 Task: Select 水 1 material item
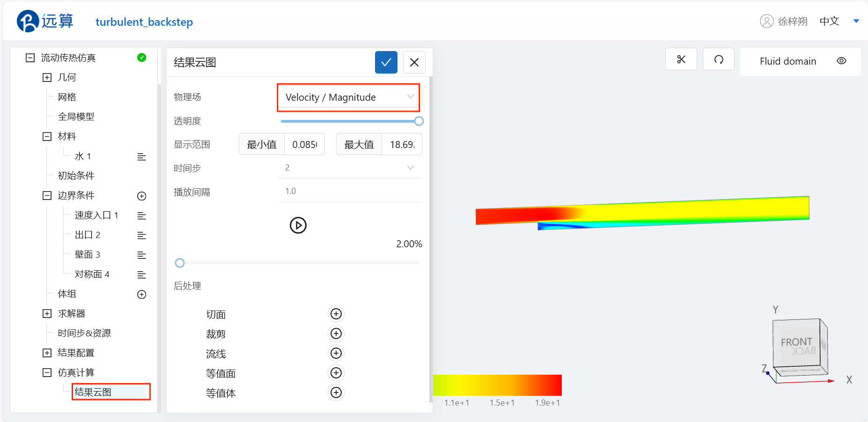(x=83, y=156)
